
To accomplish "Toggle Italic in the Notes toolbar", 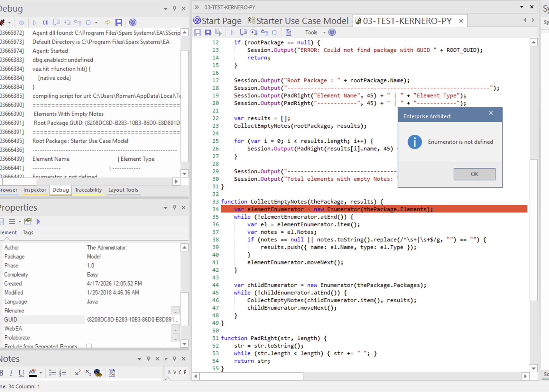I will tap(11, 373).
